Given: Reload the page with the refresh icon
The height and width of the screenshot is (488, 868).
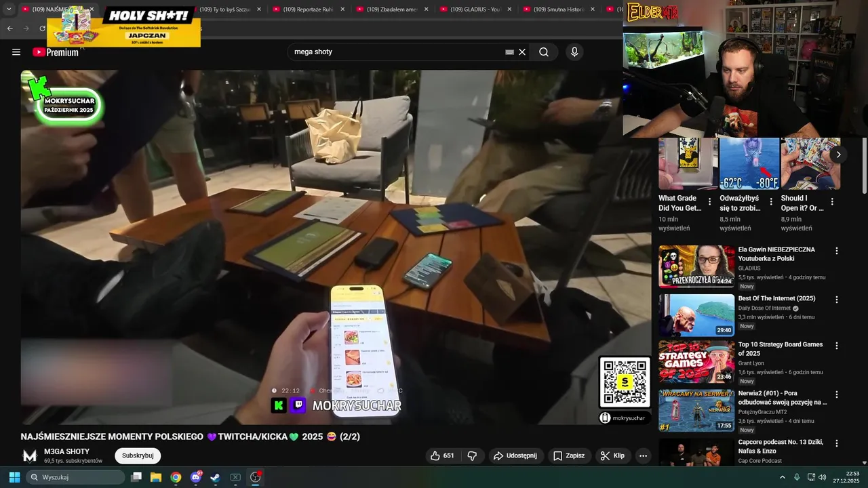Looking at the screenshot, I should [x=42, y=28].
